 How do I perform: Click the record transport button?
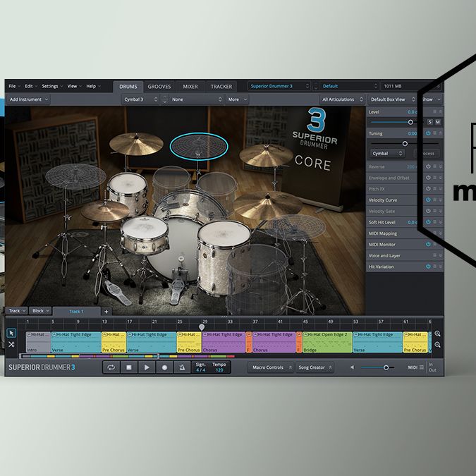pos(164,367)
